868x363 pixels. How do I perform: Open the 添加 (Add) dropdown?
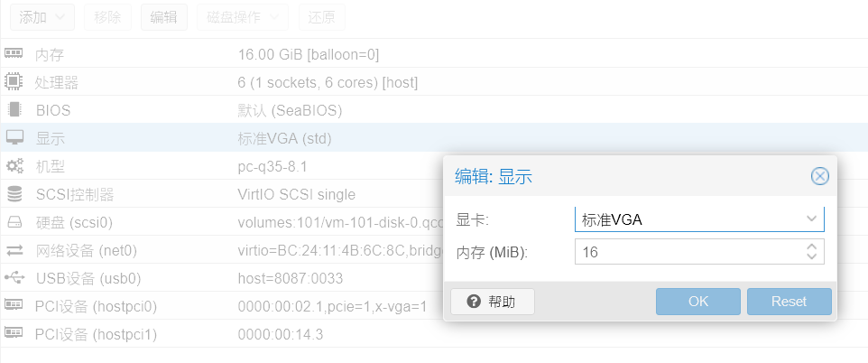(x=43, y=16)
